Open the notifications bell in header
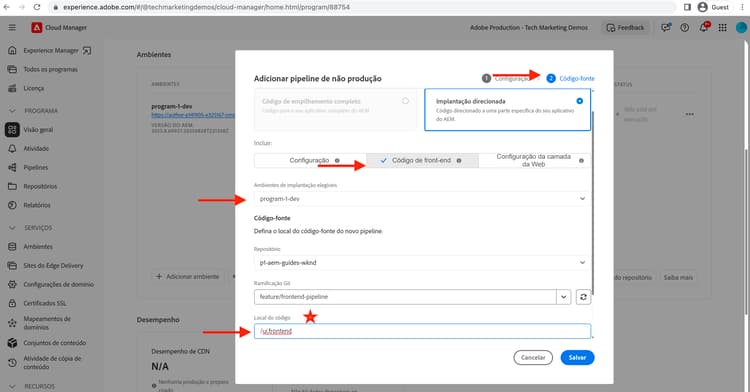750x392 pixels. click(x=703, y=28)
